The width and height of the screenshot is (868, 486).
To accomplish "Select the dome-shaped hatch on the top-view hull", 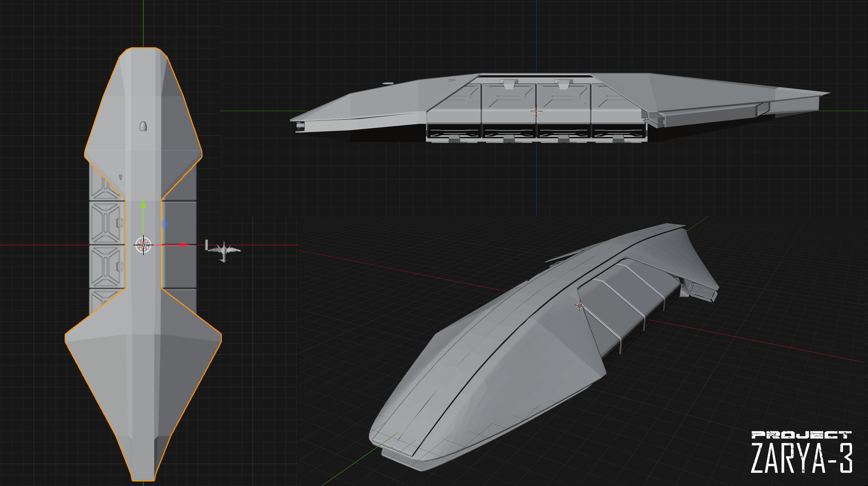I will 143,126.
